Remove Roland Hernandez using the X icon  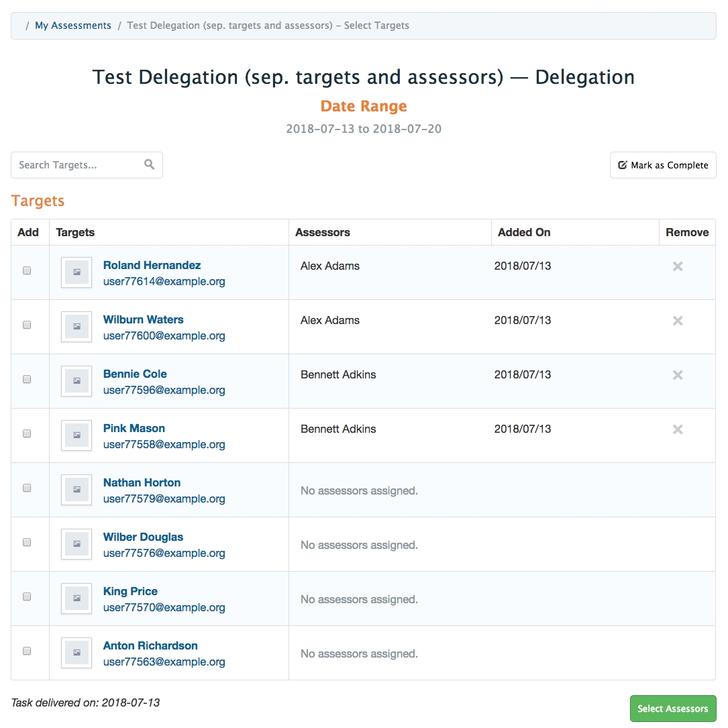[x=678, y=266]
